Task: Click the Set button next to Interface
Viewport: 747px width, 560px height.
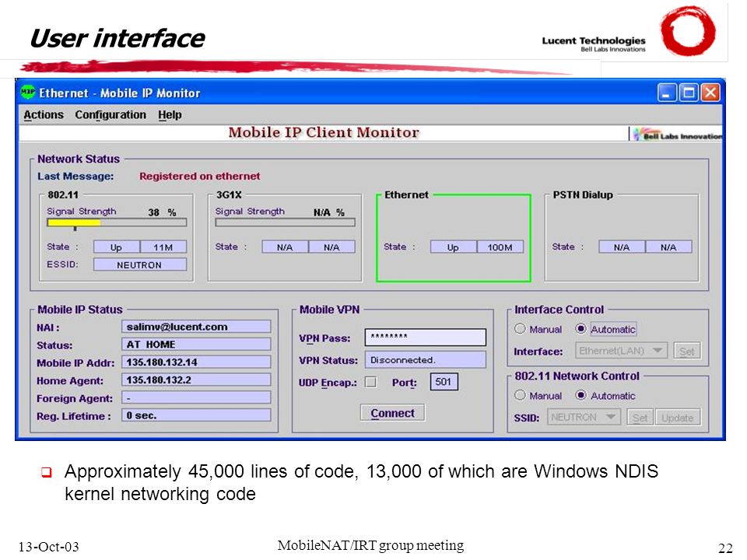Action: coord(686,351)
